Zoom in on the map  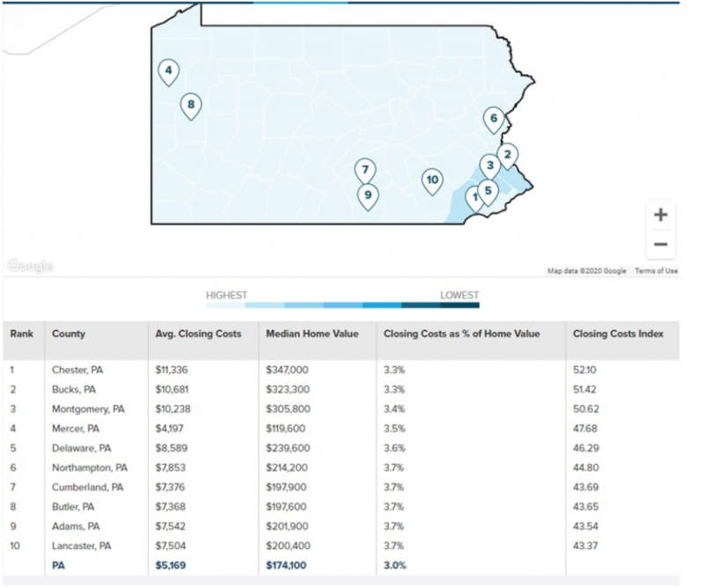661,215
